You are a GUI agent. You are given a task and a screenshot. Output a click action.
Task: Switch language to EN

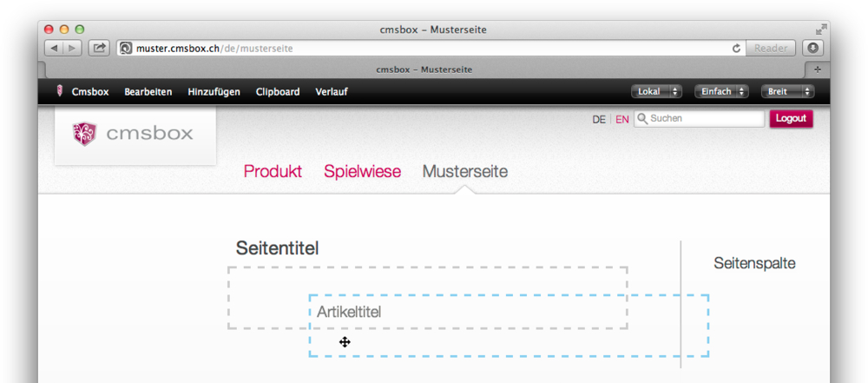pos(622,119)
